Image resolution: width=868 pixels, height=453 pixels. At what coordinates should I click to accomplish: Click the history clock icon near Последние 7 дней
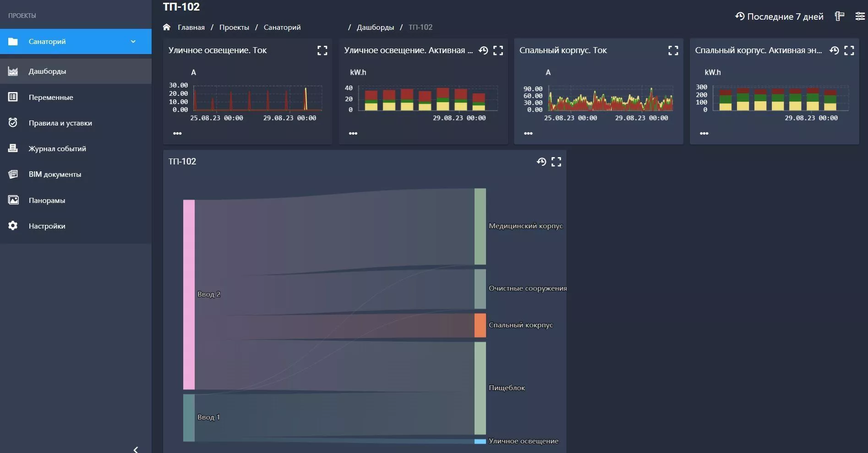740,16
